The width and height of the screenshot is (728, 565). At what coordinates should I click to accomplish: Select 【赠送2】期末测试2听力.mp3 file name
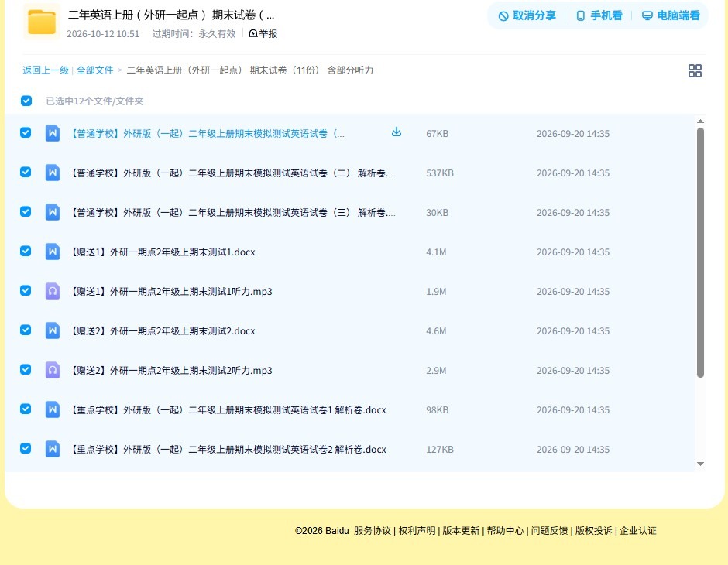[171, 370]
